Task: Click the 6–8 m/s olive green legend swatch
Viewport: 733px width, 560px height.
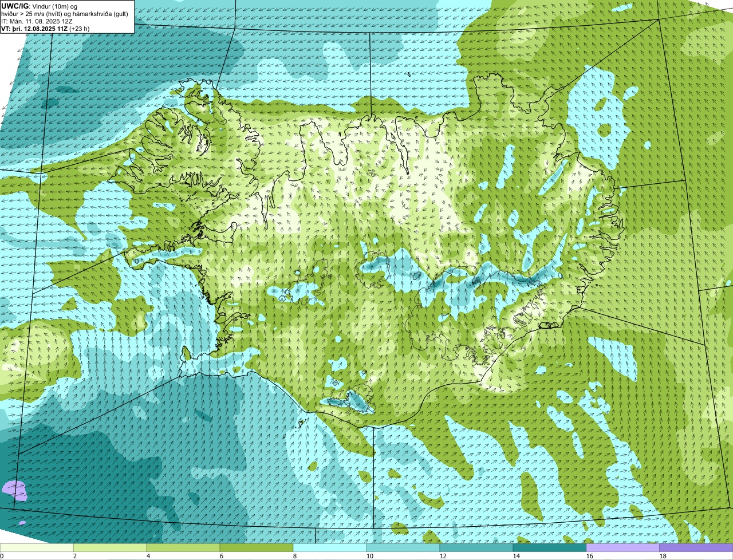Action: click(257, 548)
